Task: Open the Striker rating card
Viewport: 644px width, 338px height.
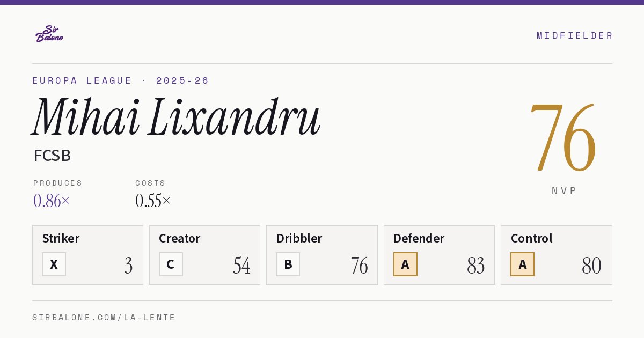Action: click(x=87, y=255)
